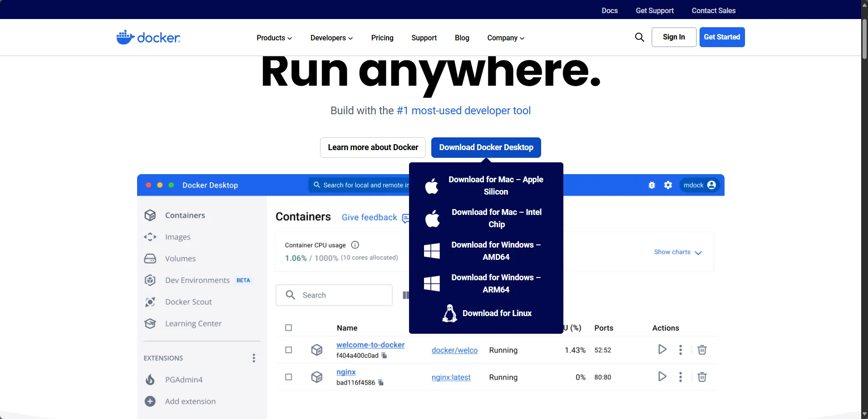Click the Give feedback link
The width and height of the screenshot is (868, 419).
370,217
